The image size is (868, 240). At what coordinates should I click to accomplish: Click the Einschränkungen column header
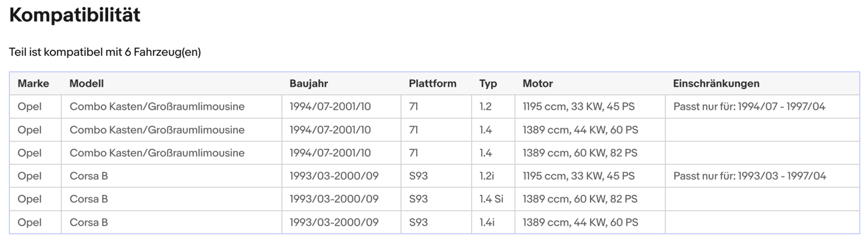tap(716, 84)
